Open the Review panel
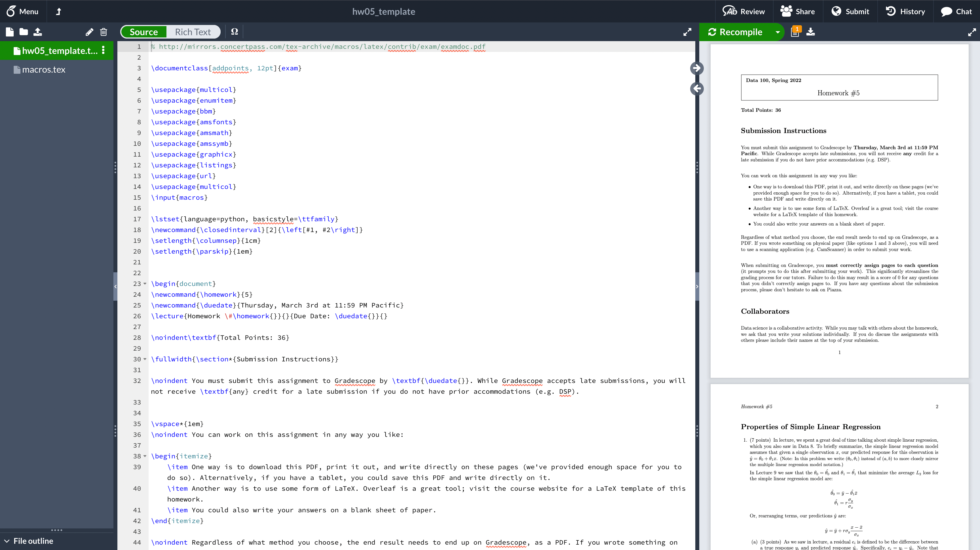Image resolution: width=980 pixels, height=550 pixels. point(744,11)
